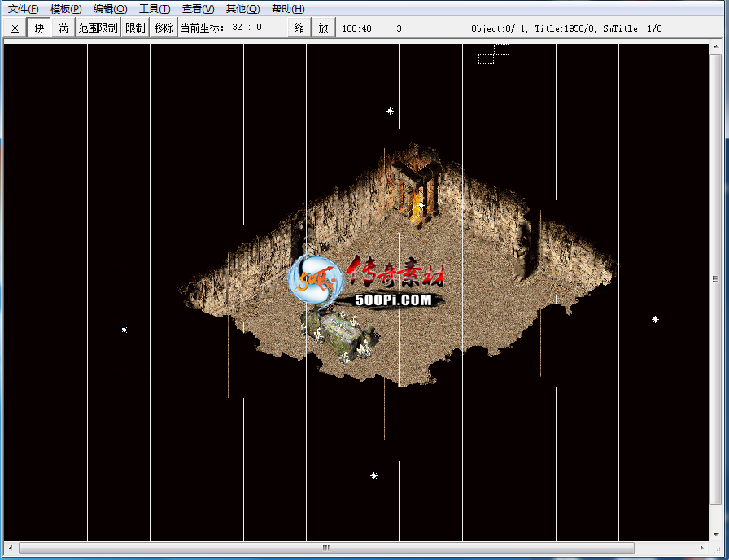The width and height of the screenshot is (729, 560).
Task: Click the 缩 zoom-out button
Action: click(x=299, y=28)
